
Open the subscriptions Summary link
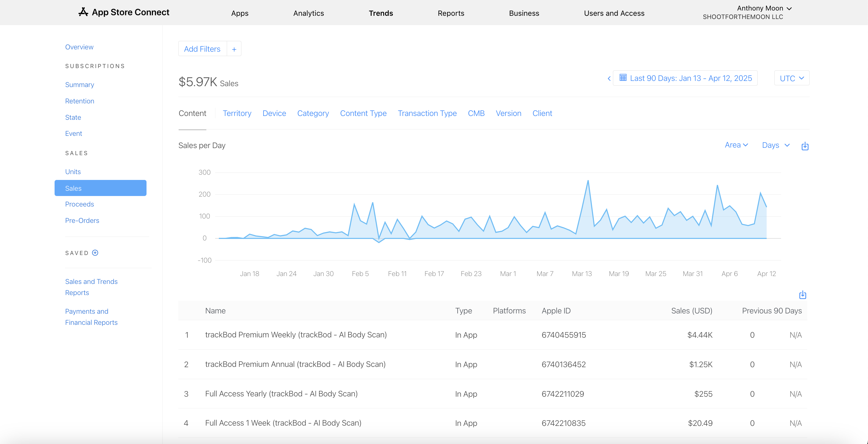[79, 85]
